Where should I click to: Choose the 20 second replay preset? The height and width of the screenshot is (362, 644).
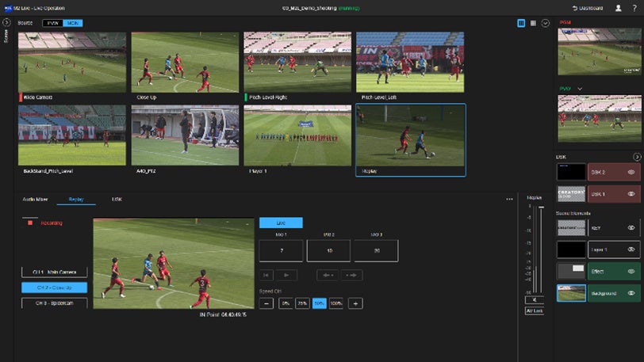tap(376, 250)
